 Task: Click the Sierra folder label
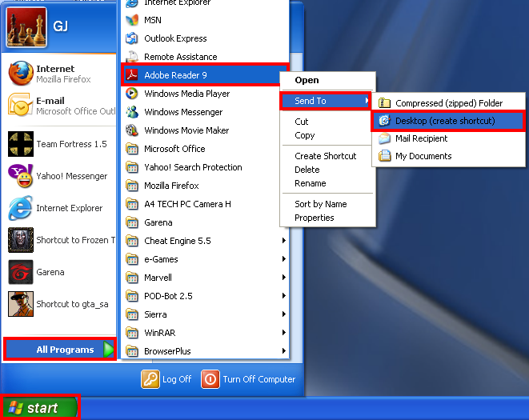155,314
